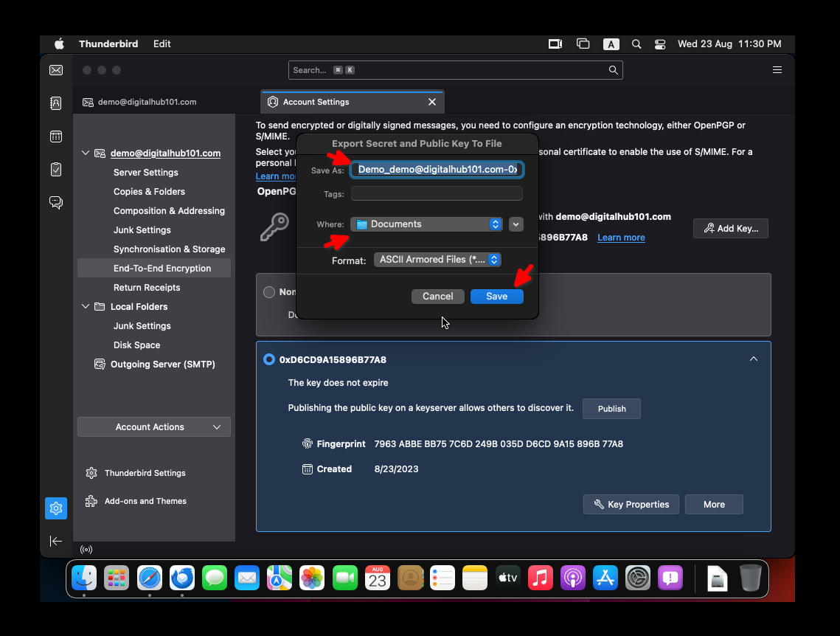Select End-To-End Encryption settings

point(154,269)
